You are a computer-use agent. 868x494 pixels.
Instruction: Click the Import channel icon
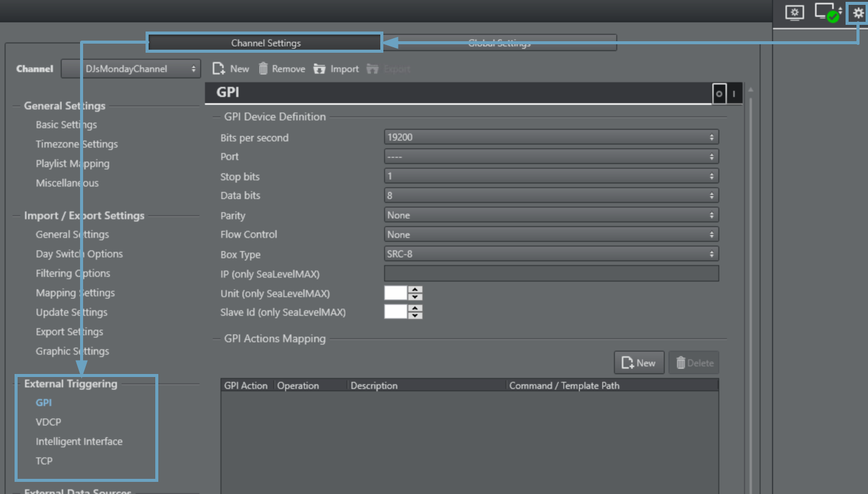tap(320, 69)
